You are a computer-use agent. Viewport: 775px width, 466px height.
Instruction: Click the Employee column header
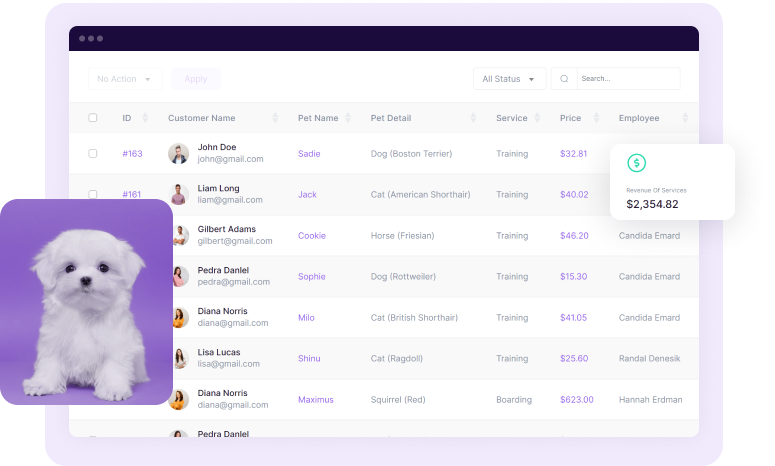click(x=639, y=118)
